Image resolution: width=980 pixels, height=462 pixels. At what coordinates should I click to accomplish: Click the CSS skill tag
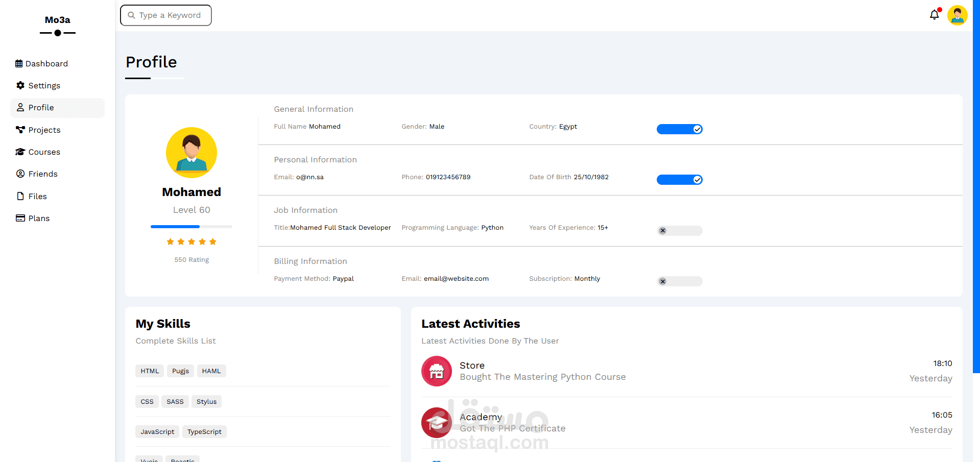tap(147, 402)
